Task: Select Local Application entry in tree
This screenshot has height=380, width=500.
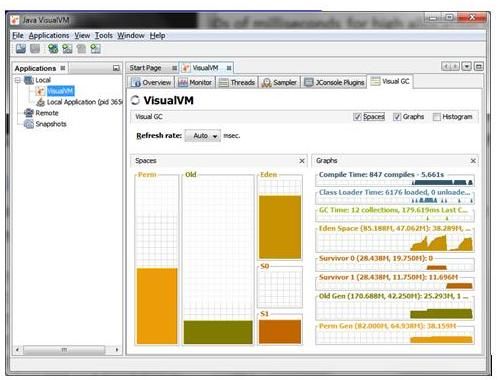Action: click(x=84, y=102)
